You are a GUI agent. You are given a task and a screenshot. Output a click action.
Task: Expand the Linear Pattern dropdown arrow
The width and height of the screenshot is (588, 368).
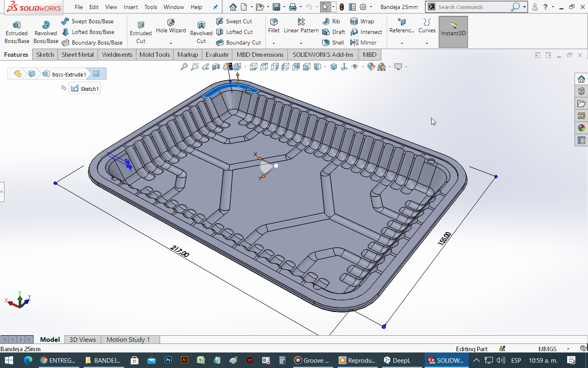301,43
